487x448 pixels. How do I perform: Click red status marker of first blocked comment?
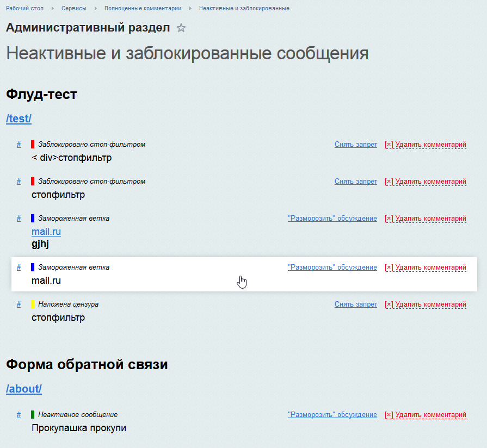point(33,145)
